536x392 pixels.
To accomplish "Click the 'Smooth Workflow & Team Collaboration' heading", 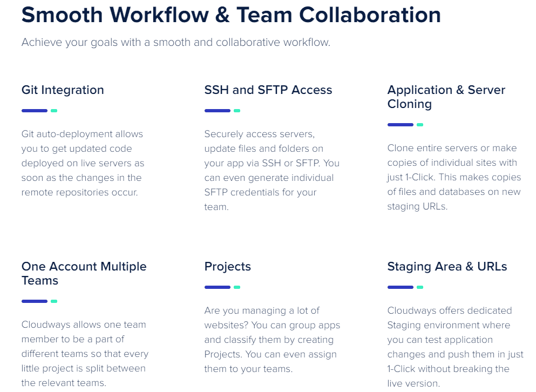I will coord(231,15).
